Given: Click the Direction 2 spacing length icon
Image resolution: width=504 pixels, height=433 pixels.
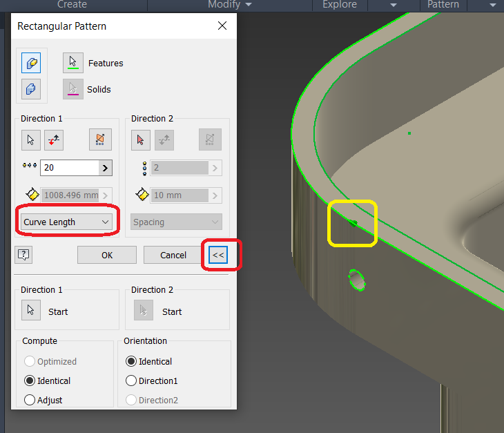Looking at the screenshot, I should 142,195.
